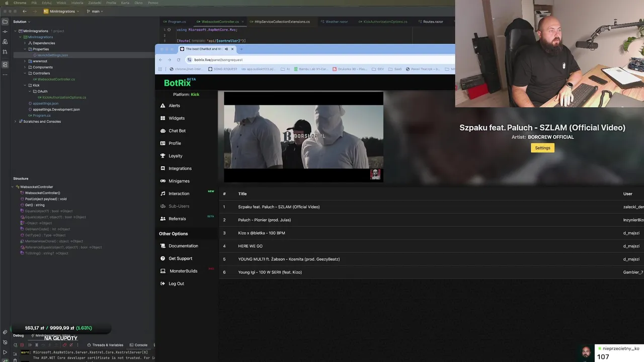Reload the BotRix browser page

point(178,59)
